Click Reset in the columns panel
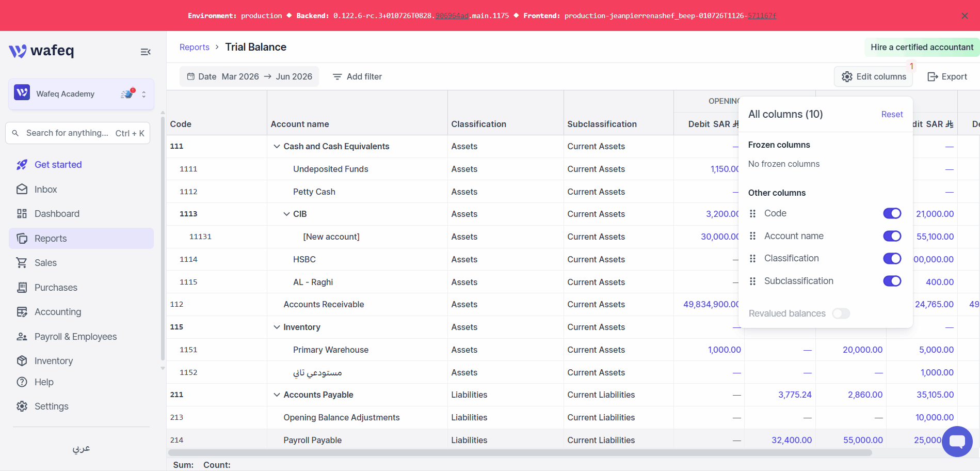980x471 pixels. coord(892,114)
